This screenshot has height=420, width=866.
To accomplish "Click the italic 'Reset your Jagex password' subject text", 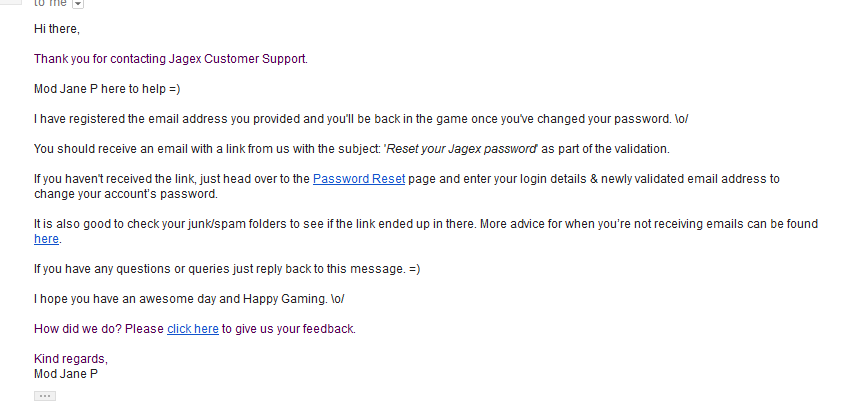I will 461,149.
